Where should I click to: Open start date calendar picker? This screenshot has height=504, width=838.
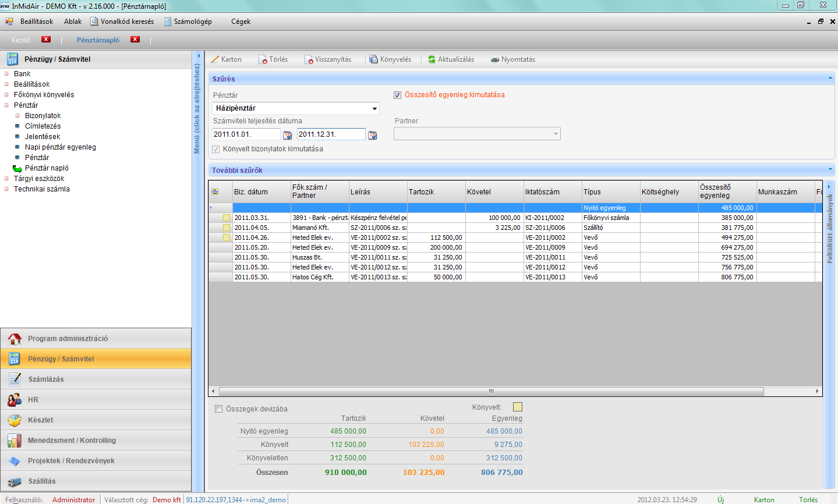[x=288, y=135]
